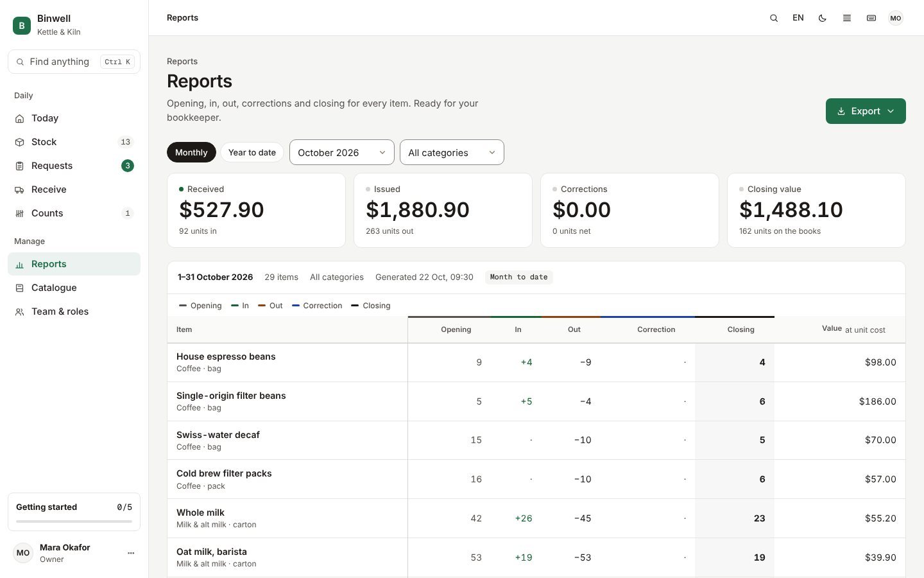The width and height of the screenshot is (924, 578).
Task: Open keyboard shortcuts icon in top bar
Action: click(x=871, y=18)
